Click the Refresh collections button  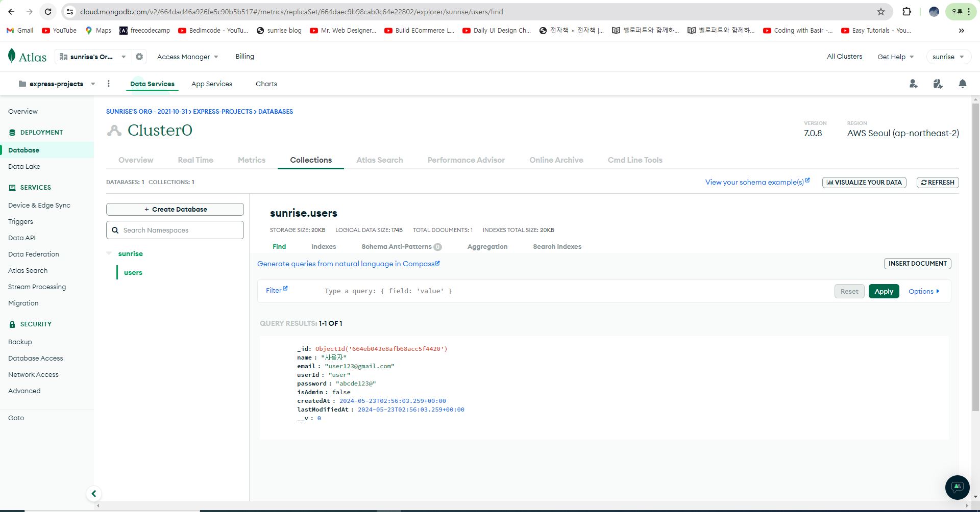pyautogui.click(x=938, y=183)
